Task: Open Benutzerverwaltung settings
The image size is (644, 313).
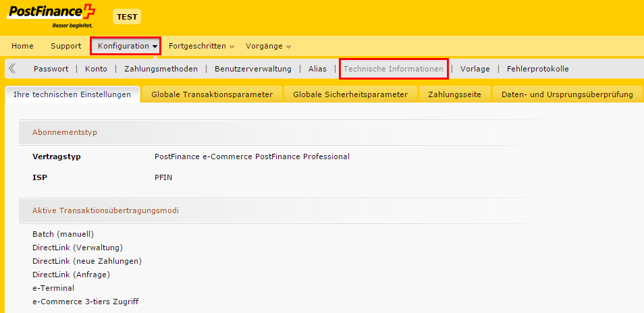Action: (252, 69)
